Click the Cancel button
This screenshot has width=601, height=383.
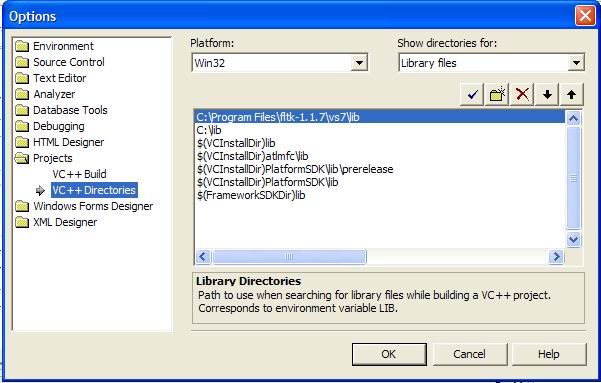pyautogui.click(x=470, y=354)
